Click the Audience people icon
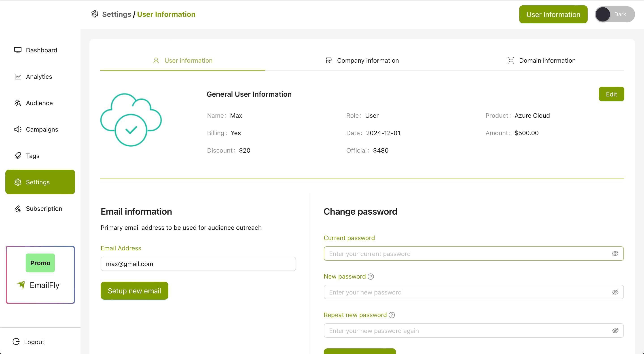Viewport: 644px width, 354px height. tap(18, 103)
